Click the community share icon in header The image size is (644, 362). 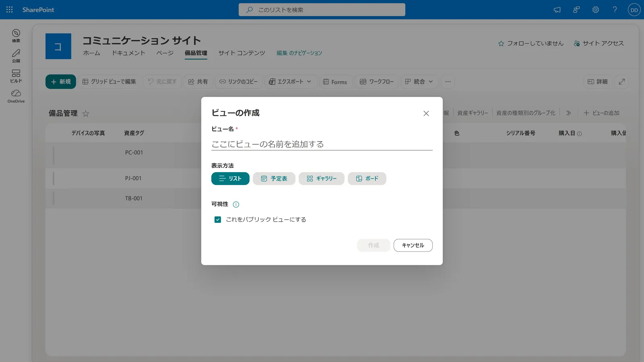point(576,10)
